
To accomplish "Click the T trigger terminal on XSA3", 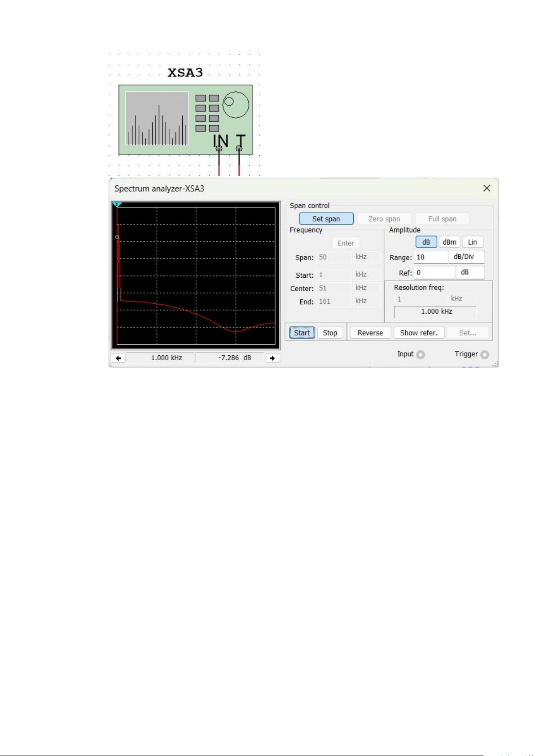I will click(x=239, y=148).
